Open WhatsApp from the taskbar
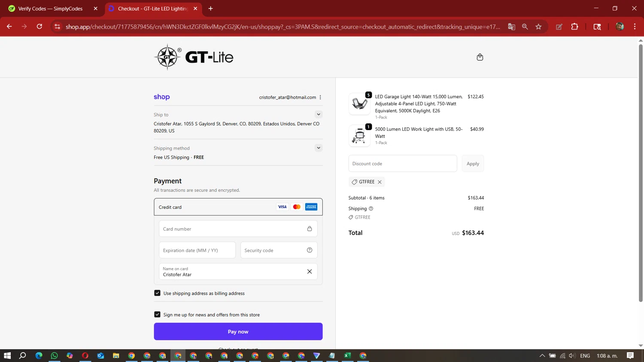Screen dimensions: 644x362 click(x=54, y=356)
